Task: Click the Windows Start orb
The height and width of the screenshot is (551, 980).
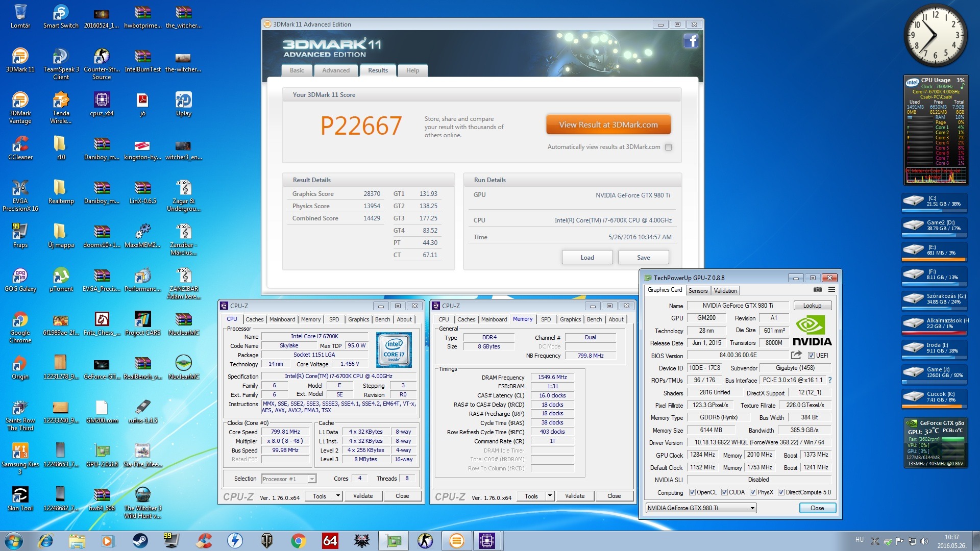Action: coord(13,541)
